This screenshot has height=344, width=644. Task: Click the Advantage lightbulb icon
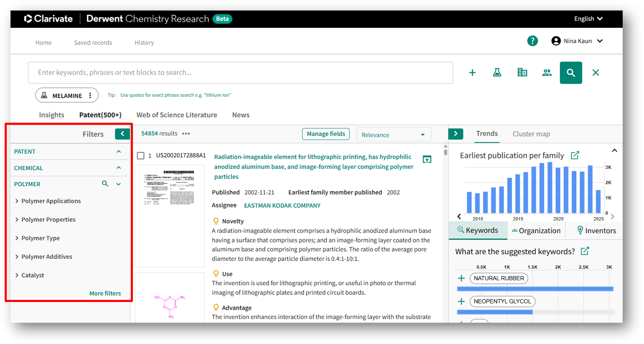pos(216,307)
